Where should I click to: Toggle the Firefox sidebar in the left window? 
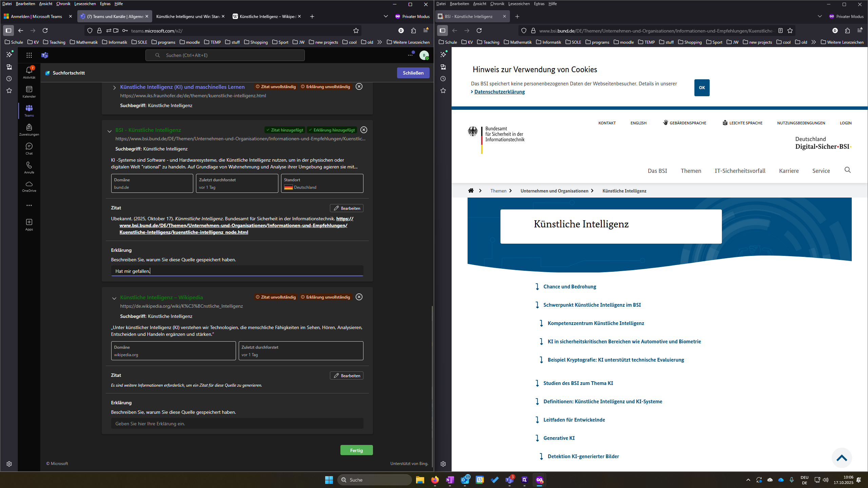point(8,30)
